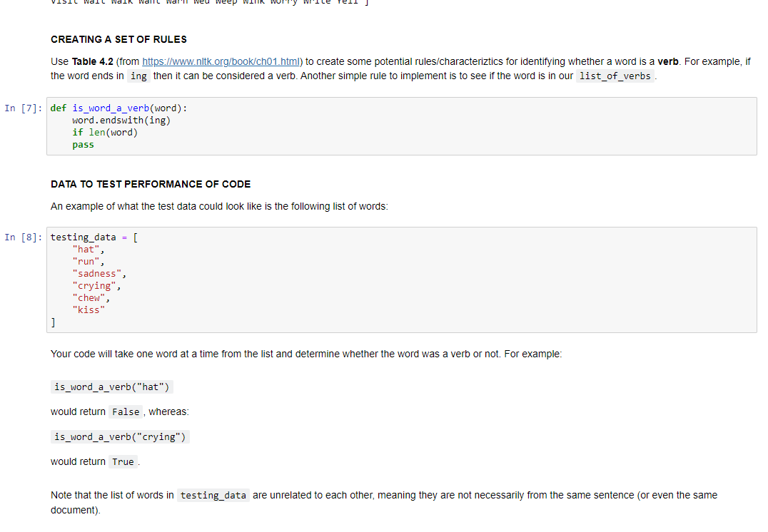Click the inline code snippet ing
768x532 pixels.
click(x=138, y=76)
